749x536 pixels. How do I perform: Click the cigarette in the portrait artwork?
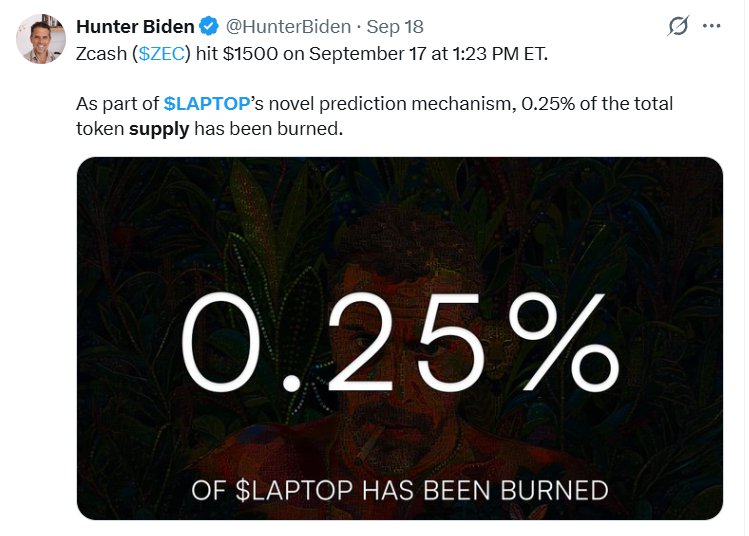[x=368, y=445]
